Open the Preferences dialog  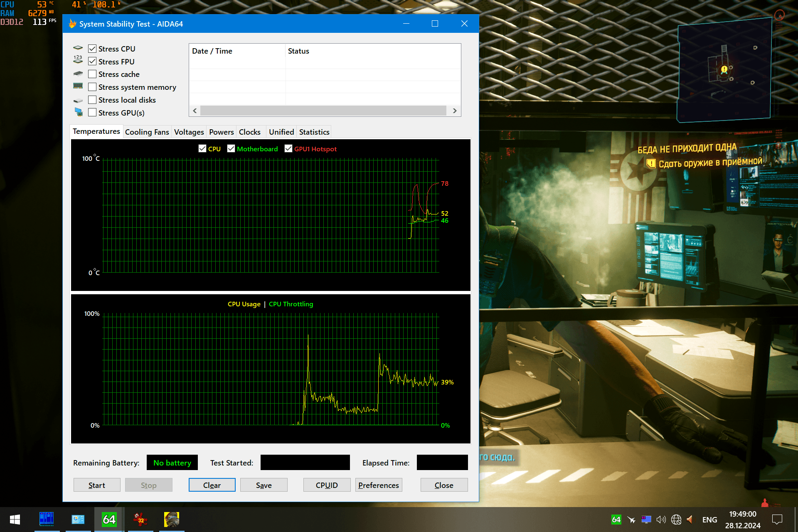(379, 485)
